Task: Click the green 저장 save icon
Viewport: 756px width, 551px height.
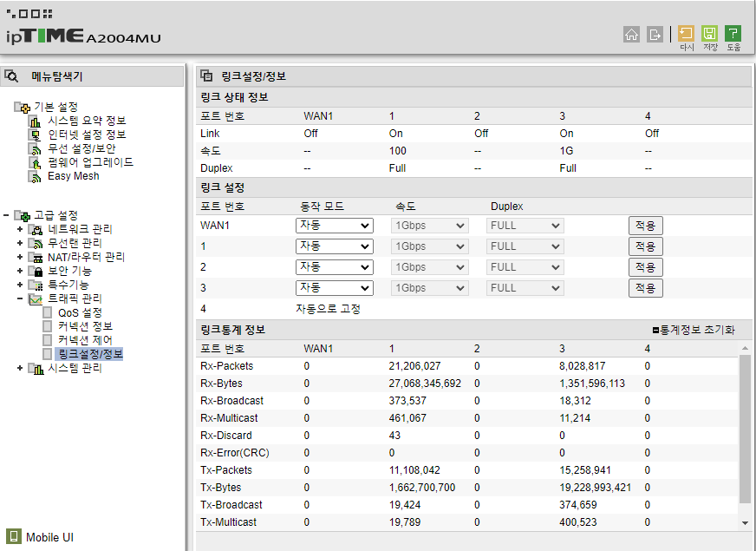Action: tap(709, 34)
